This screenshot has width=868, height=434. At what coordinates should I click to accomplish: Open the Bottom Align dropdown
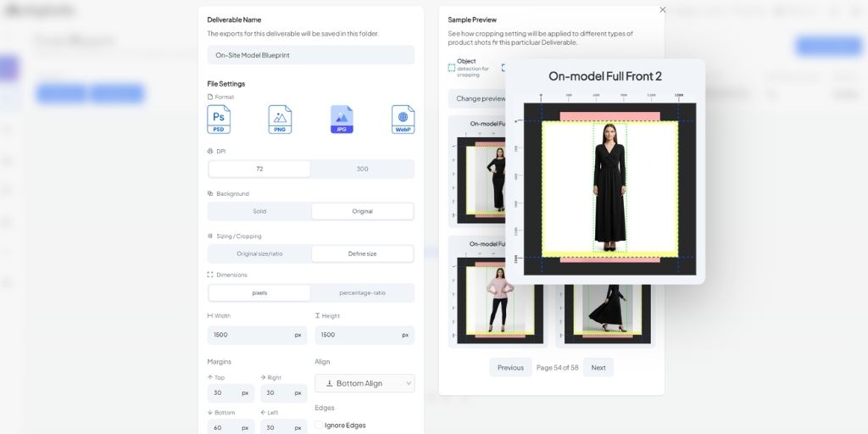click(x=364, y=383)
